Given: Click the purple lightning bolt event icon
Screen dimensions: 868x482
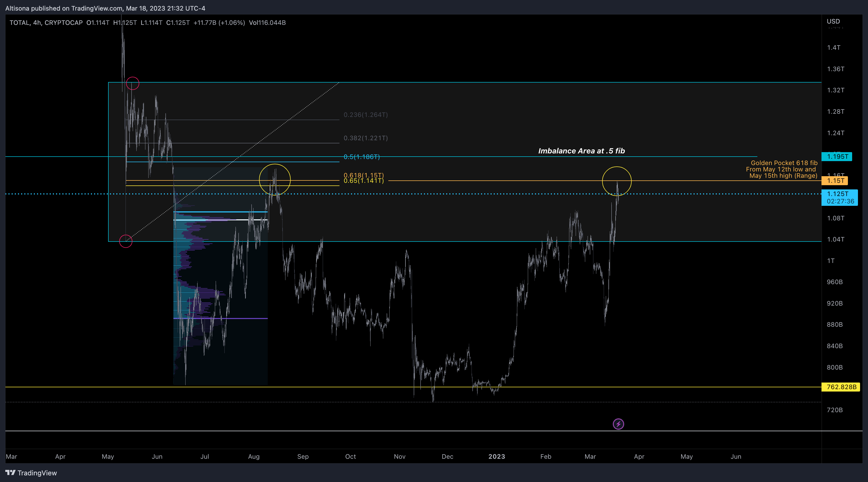Looking at the screenshot, I should pos(618,424).
